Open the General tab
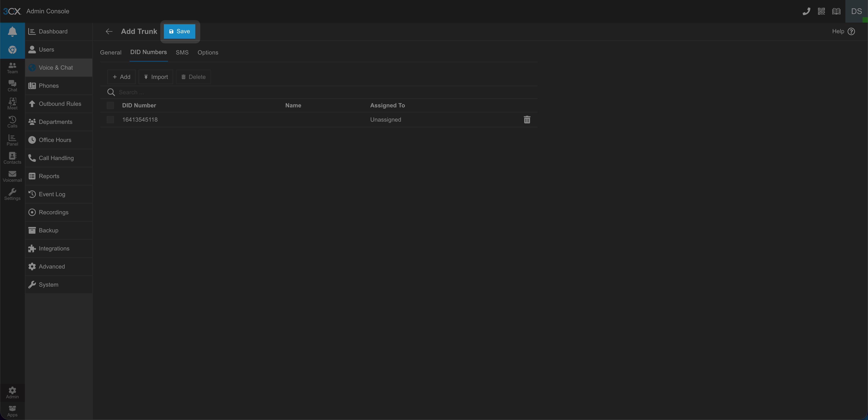Image resolution: width=868 pixels, height=420 pixels. coord(111,53)
